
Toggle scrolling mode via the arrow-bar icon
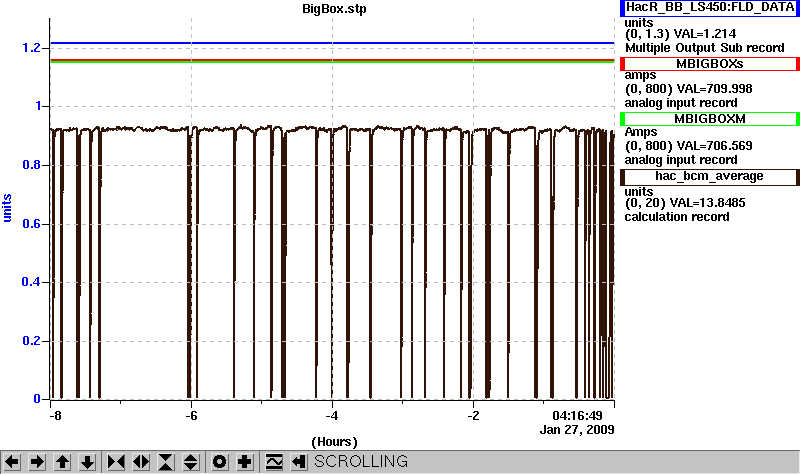pos(299,462)
